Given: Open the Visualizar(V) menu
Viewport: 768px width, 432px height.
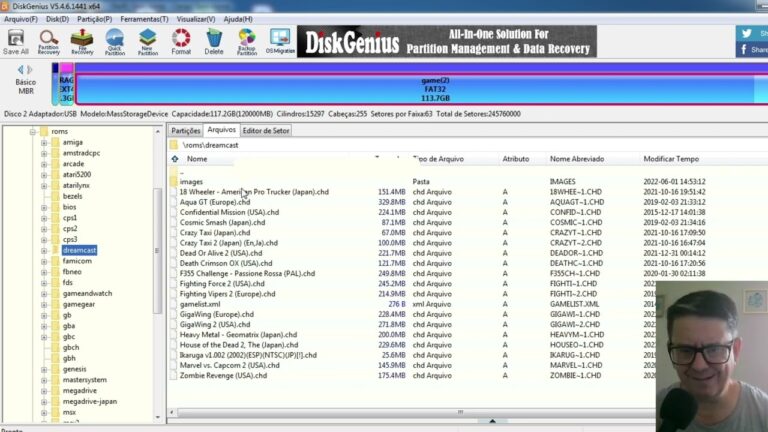Looking at the screenshot, I should [196, 19].
